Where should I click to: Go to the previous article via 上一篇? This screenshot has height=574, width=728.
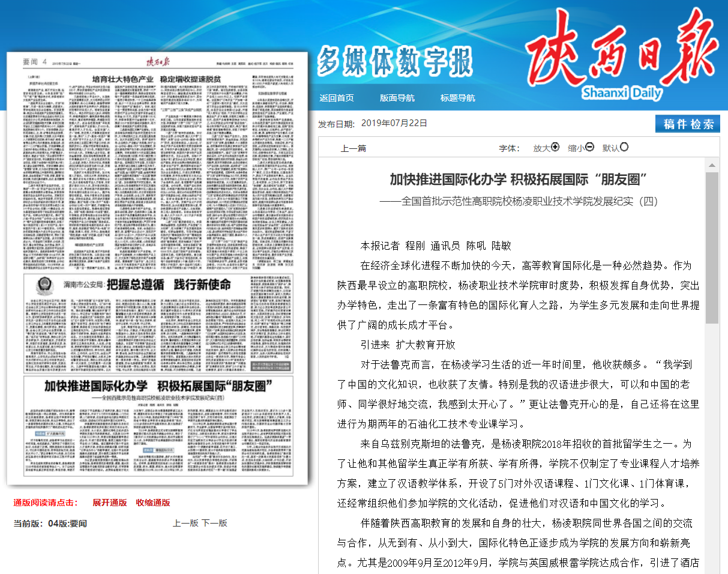pyautogui.click(x=353, y=148)
